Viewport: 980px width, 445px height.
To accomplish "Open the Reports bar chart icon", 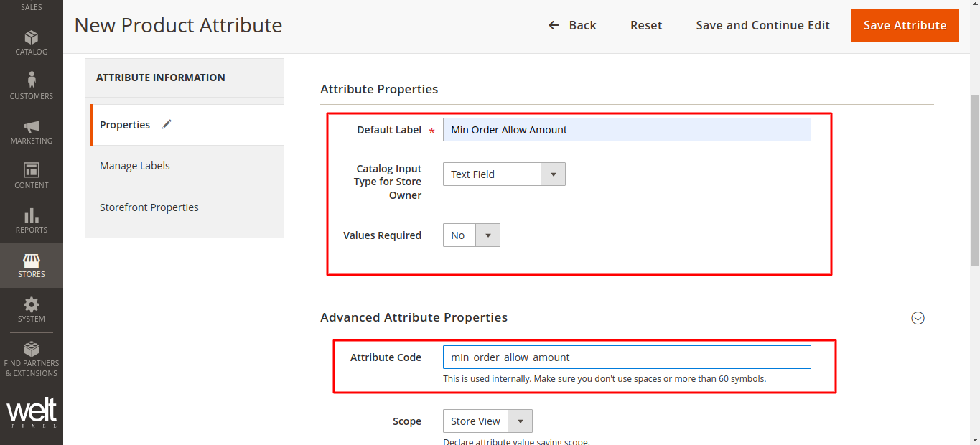I will [31, 216].
